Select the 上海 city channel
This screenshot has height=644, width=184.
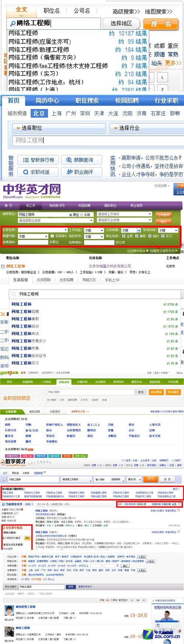point(57,113)
